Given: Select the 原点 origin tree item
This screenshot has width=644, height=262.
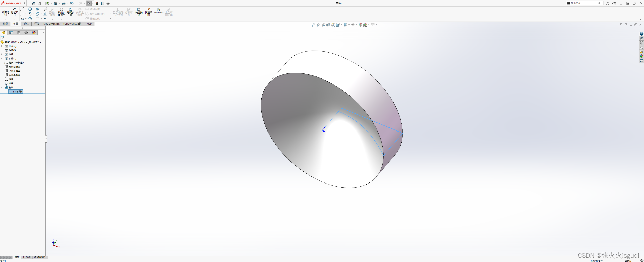Looking at the screenshot, I should 9,79.
